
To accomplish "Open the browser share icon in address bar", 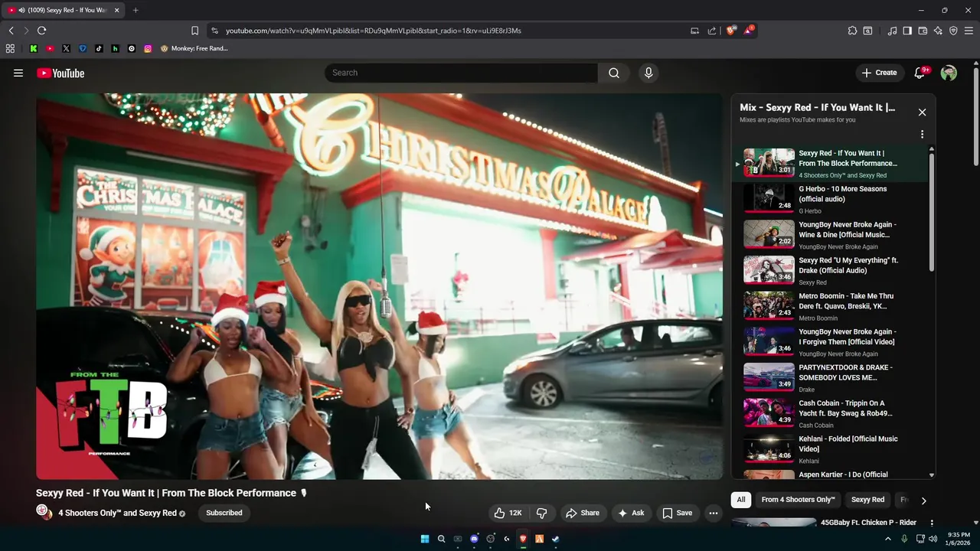I will 712,31.
